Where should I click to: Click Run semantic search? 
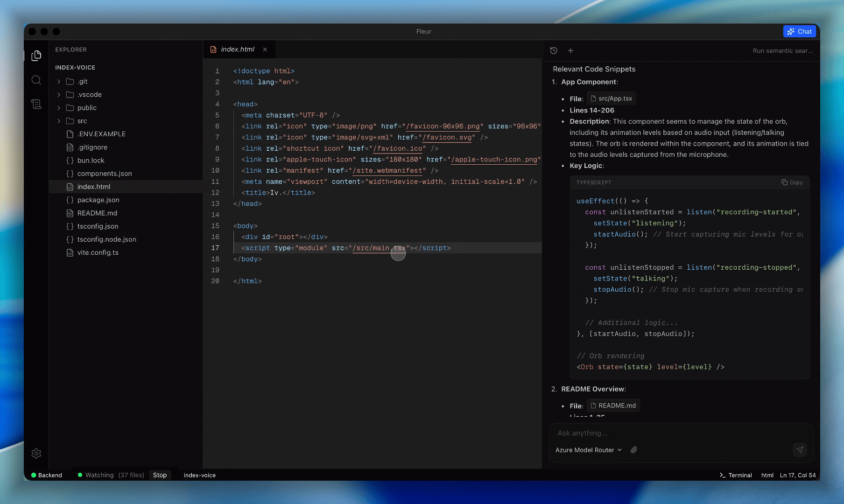point(782,50)
